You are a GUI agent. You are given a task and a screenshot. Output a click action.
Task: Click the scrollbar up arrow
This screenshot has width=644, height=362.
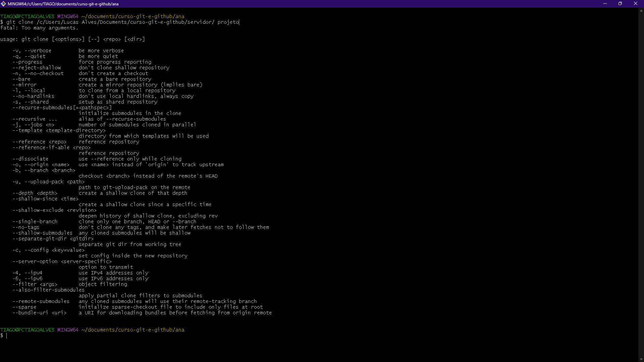(641, 11)
